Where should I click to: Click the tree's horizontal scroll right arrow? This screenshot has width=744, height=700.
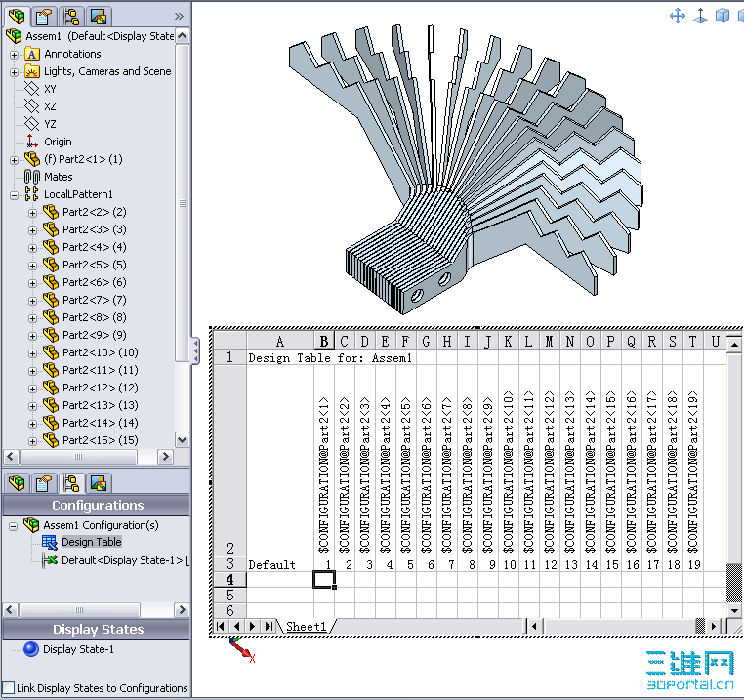(165, 457)
